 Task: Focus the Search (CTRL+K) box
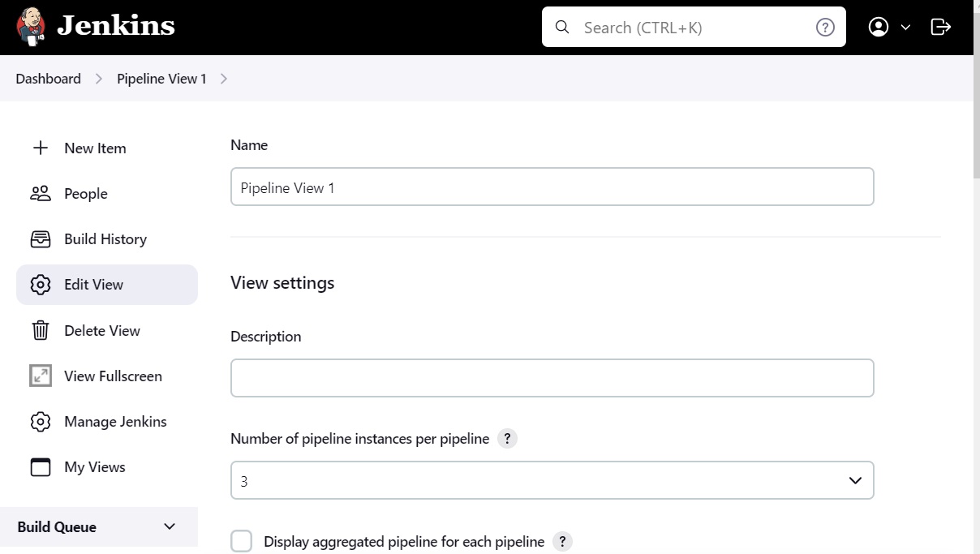(x=694, y=28)
